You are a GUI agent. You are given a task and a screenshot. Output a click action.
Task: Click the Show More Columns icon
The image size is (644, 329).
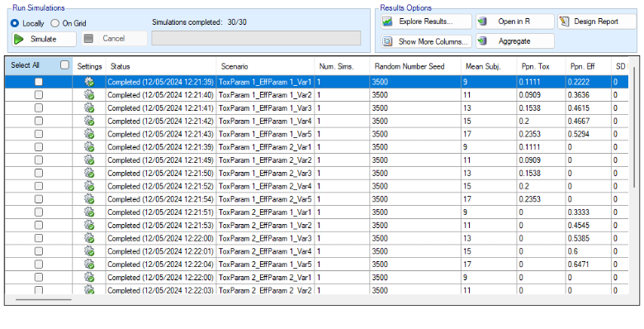(387, 41)
